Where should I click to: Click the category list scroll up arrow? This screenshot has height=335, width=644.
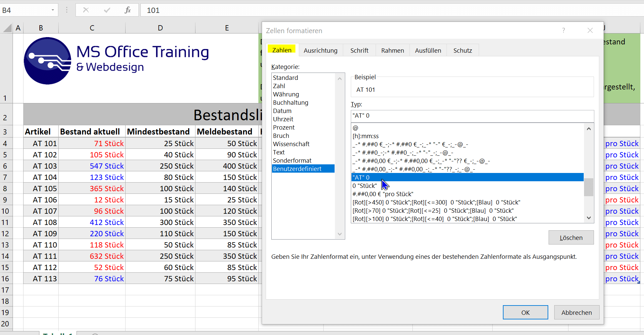pos(340,79)
